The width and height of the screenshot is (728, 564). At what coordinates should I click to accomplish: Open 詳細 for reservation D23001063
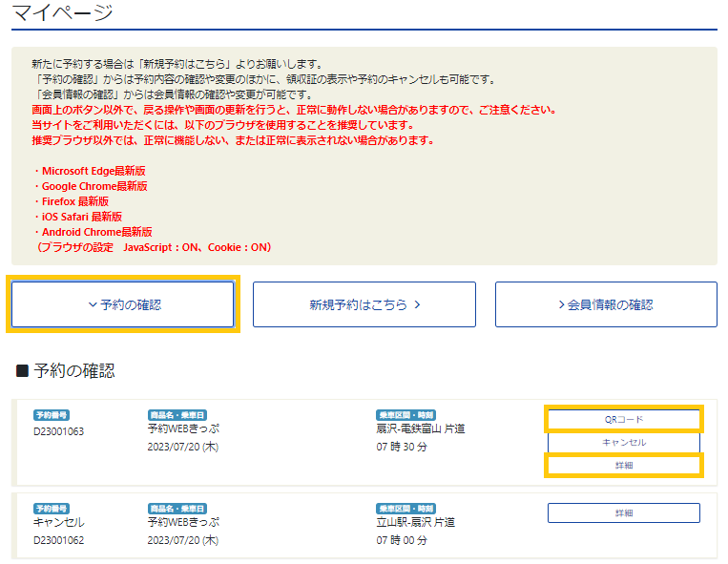(624, 466)
